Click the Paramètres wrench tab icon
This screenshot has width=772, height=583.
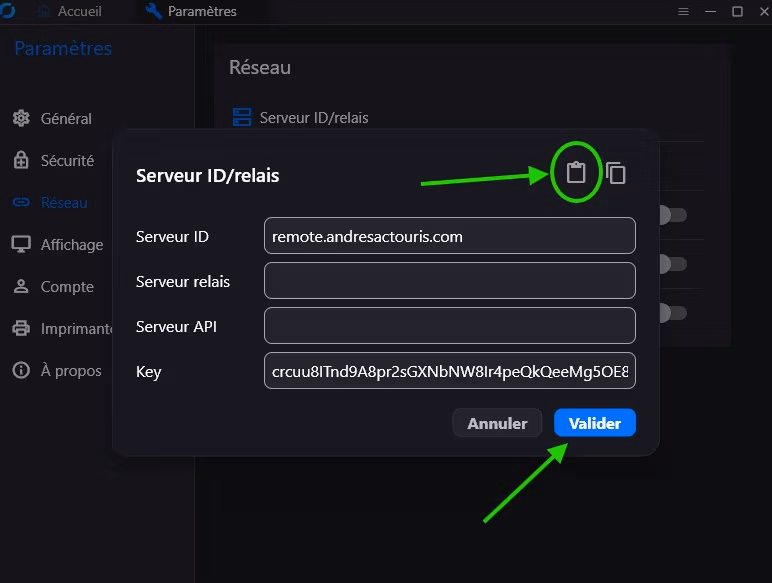point(154,11)
